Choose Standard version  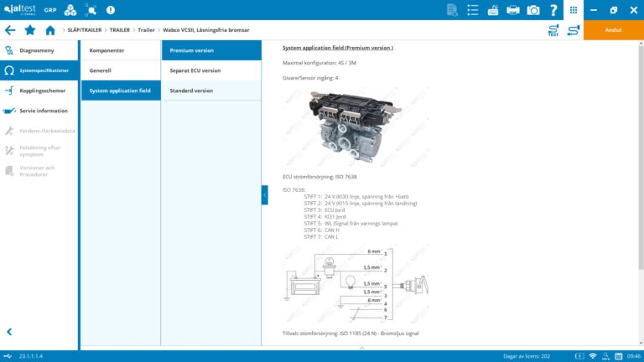[211, 90]
